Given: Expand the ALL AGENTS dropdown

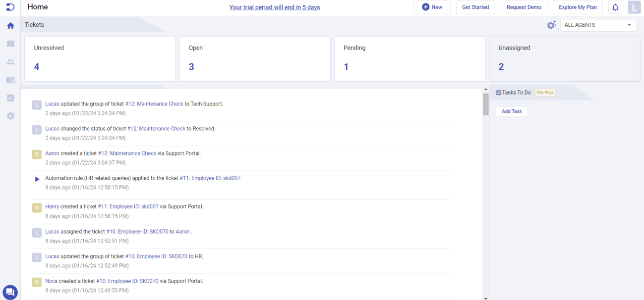Looking at the screenshot, I should [598, 25].
